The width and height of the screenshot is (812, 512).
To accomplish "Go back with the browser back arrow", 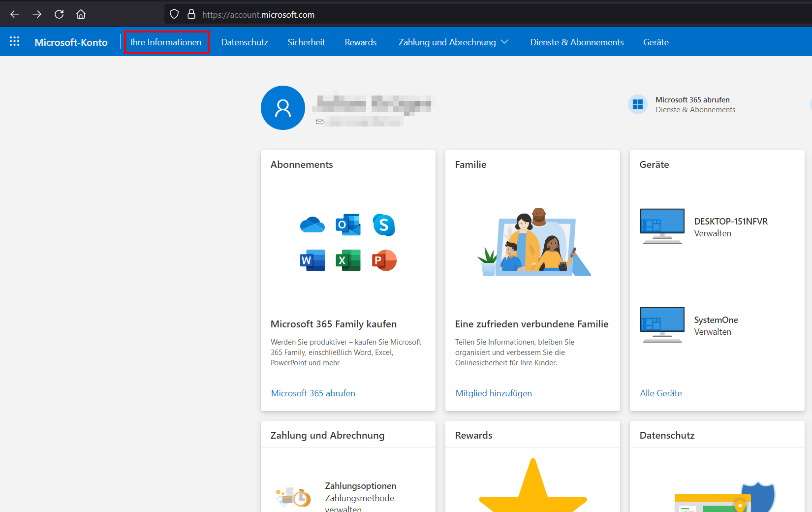I will click(15, 14).
